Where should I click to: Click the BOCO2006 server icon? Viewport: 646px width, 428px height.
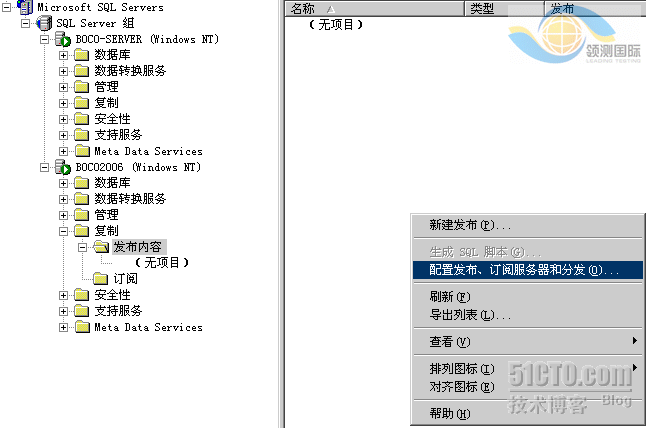(62, 167)
